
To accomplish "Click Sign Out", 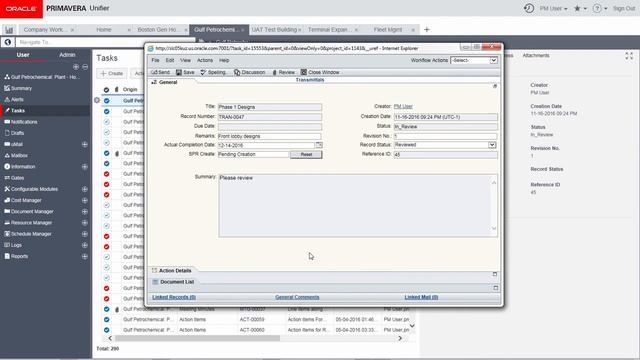I will pos(624,8).
